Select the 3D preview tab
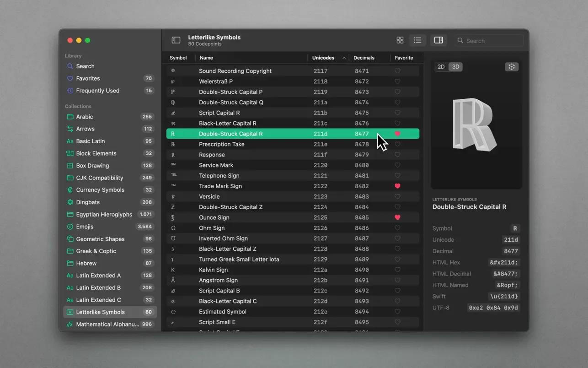This screenshot has height=368, width=588. click(455, 67)
